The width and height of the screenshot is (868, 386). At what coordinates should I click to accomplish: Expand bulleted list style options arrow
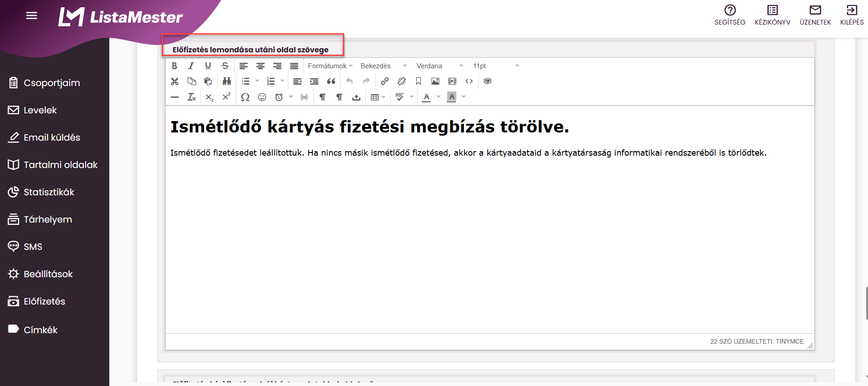(x=257, y=81)
